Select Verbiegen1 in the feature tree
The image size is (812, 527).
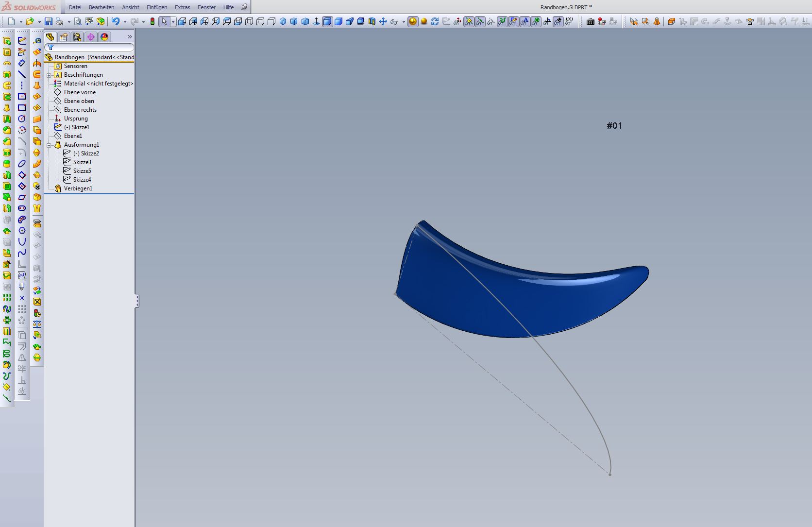point(78,188)
